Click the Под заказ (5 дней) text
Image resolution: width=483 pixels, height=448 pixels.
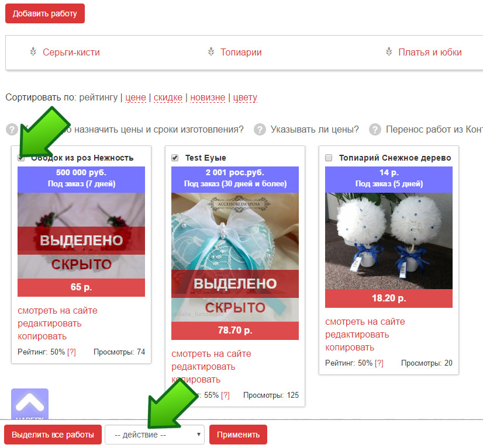(x=389, y=184)
